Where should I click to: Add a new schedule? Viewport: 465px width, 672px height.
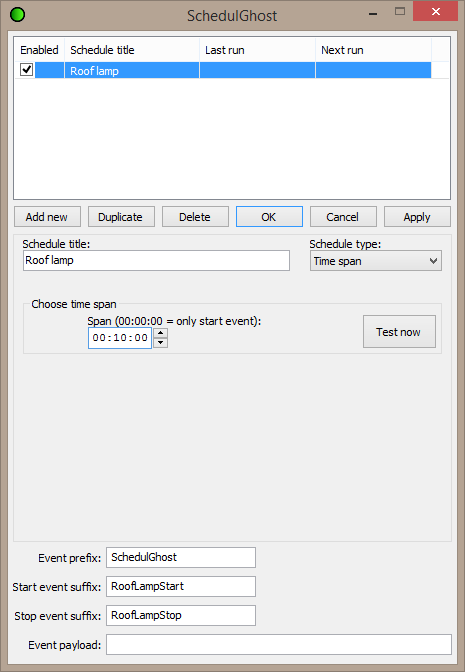tap(47, 217)
